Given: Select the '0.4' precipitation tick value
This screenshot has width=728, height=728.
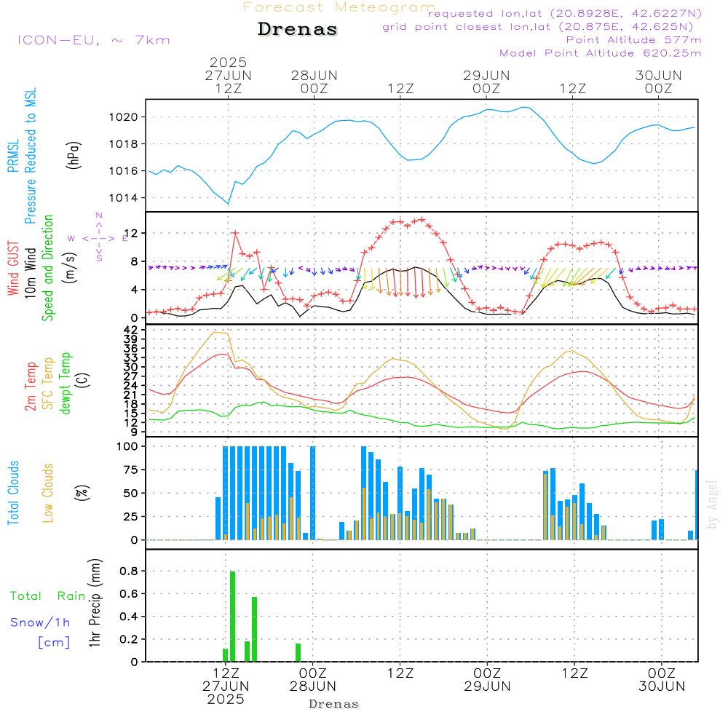Looking at the screenshot, I should [129, 617].
